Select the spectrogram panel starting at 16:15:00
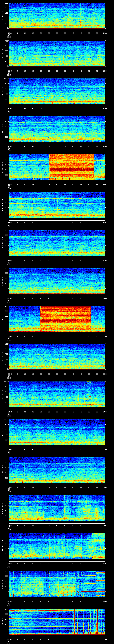Image resolution: width=114 pixels, height=644 pixels. pyautogui.click(x=57, y=91)
